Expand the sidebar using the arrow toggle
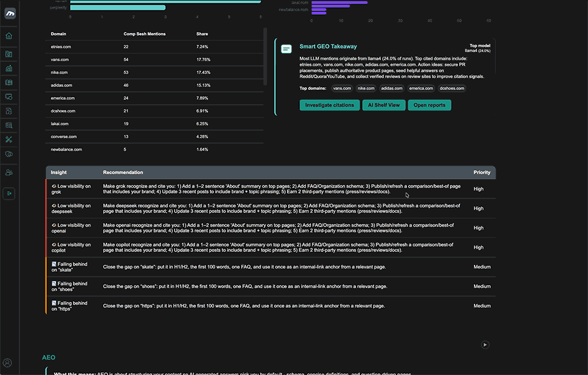The image size is (588, 375). click(x=9, y=193)
